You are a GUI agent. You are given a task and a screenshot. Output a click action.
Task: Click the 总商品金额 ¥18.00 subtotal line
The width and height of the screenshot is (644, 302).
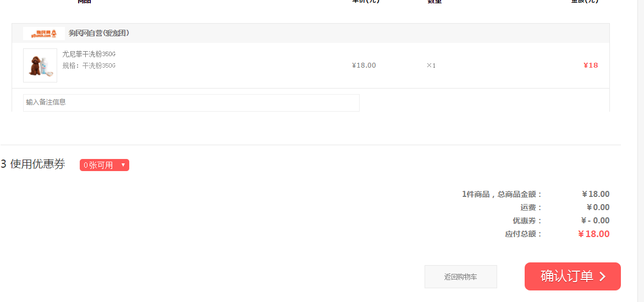[536, 194]
